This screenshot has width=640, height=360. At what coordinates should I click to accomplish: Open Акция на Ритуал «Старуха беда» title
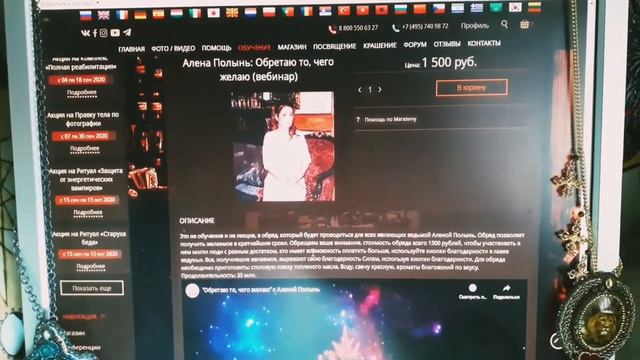coord(89,238)
